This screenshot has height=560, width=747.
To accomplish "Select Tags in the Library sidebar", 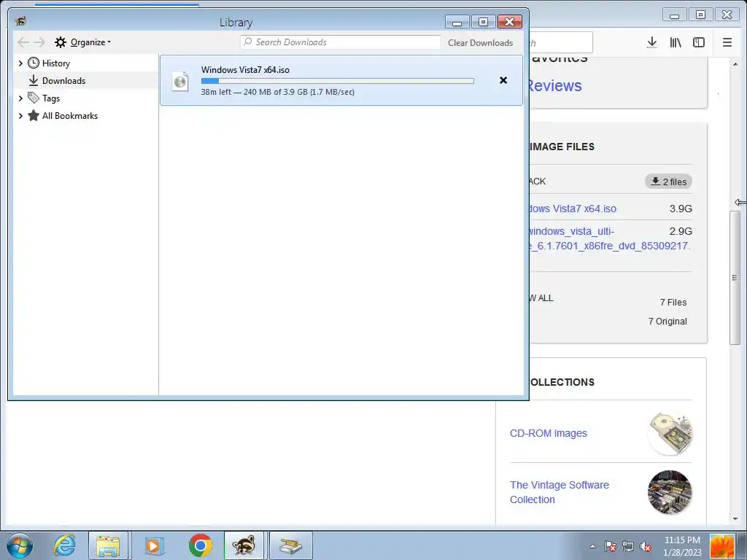I will pos(51,98).
